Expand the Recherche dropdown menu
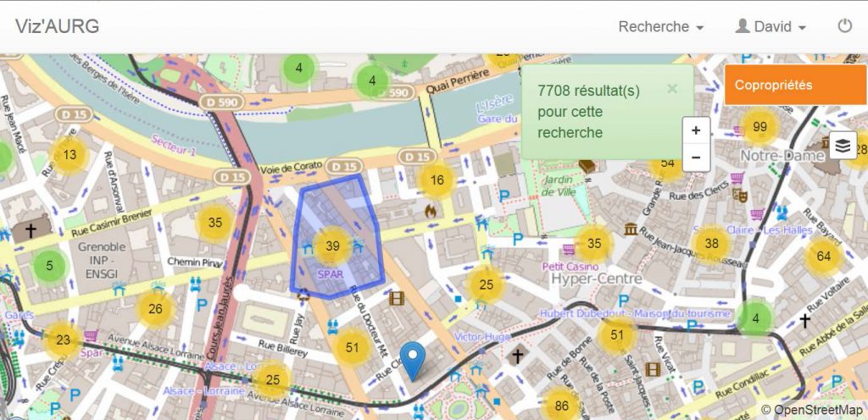The height and width of the screenshot is (420, 868). (x=661, y=27)
